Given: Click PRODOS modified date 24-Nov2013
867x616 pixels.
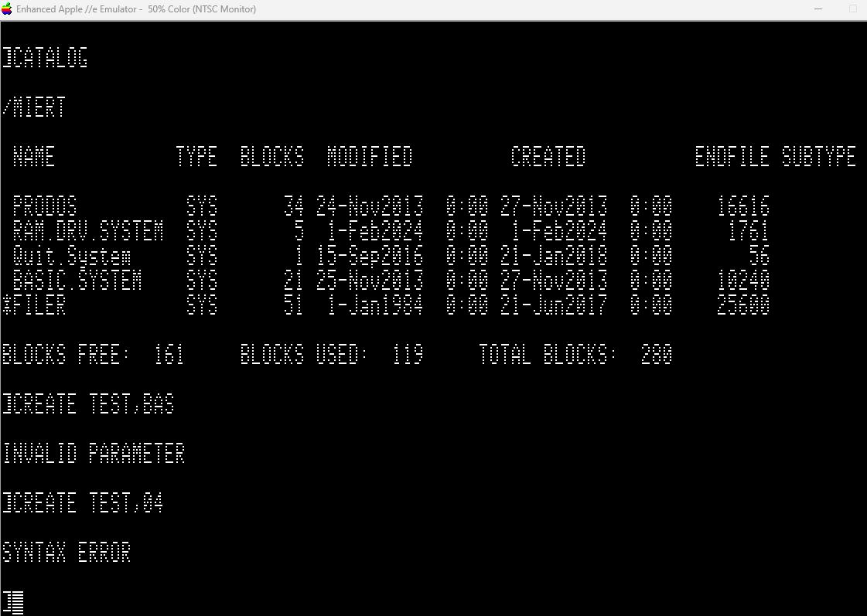Looking at the screenshot, I should (370, 206).
